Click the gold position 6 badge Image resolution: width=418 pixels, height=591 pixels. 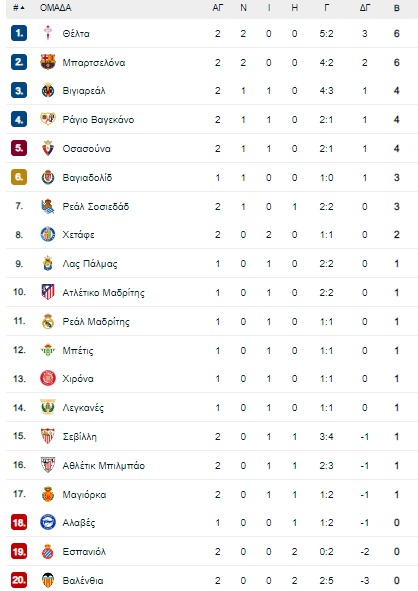click(x=19, y=177)
